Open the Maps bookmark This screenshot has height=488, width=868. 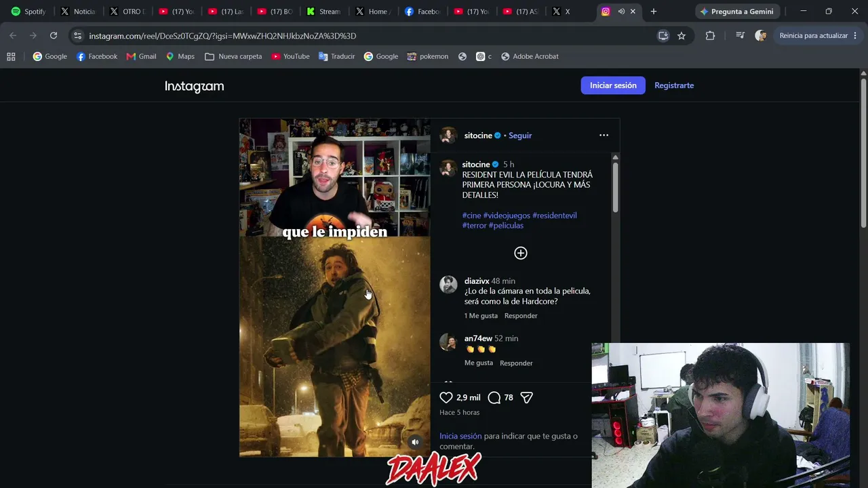pos(180,56)
